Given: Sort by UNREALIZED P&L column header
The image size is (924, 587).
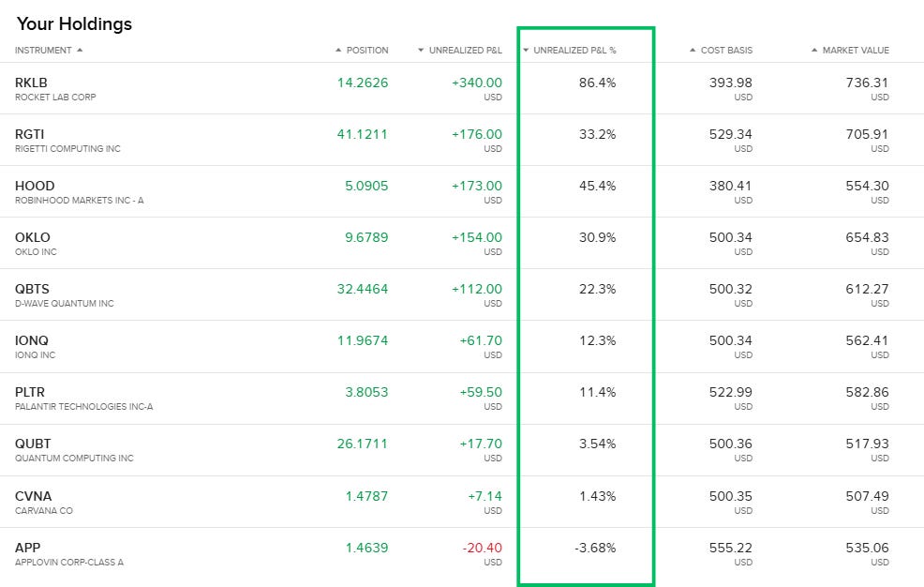Looking at the screenshot, I should 466,50.
